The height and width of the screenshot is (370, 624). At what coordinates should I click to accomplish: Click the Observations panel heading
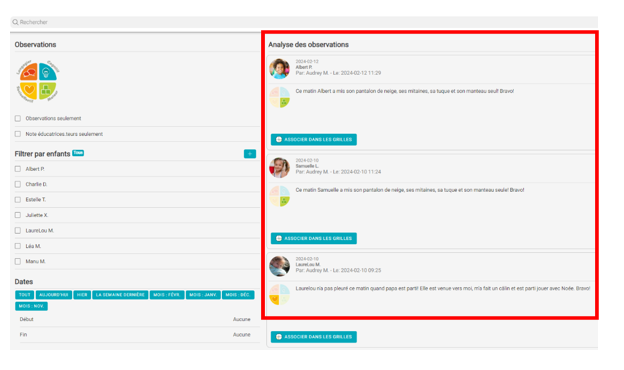[x=35, y=45]
